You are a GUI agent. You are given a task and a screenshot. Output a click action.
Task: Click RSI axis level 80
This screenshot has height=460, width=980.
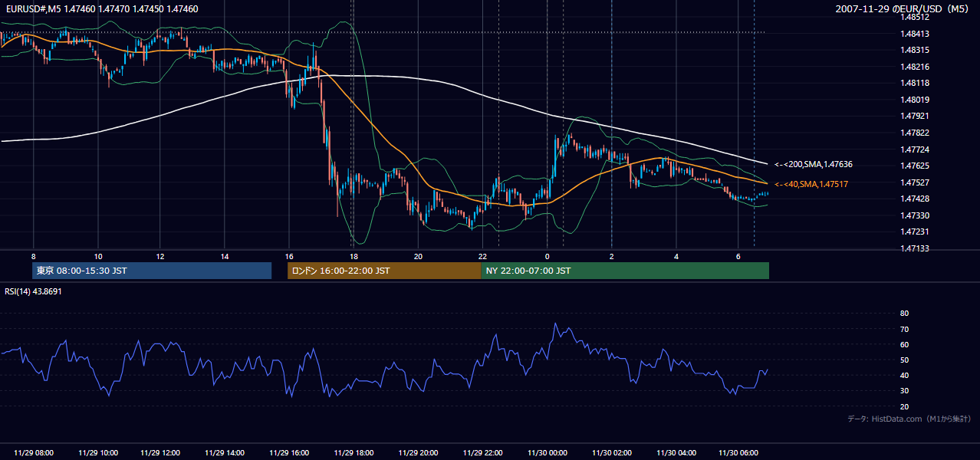click(905, 314)
